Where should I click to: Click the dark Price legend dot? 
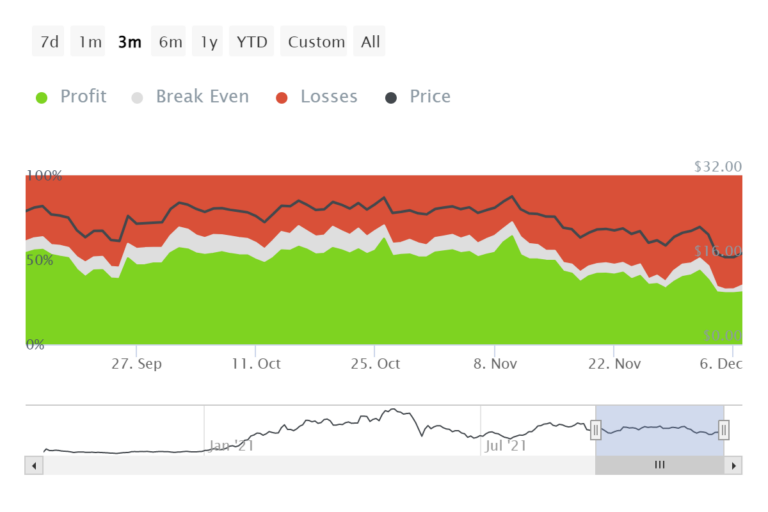[x=391, y=97]
